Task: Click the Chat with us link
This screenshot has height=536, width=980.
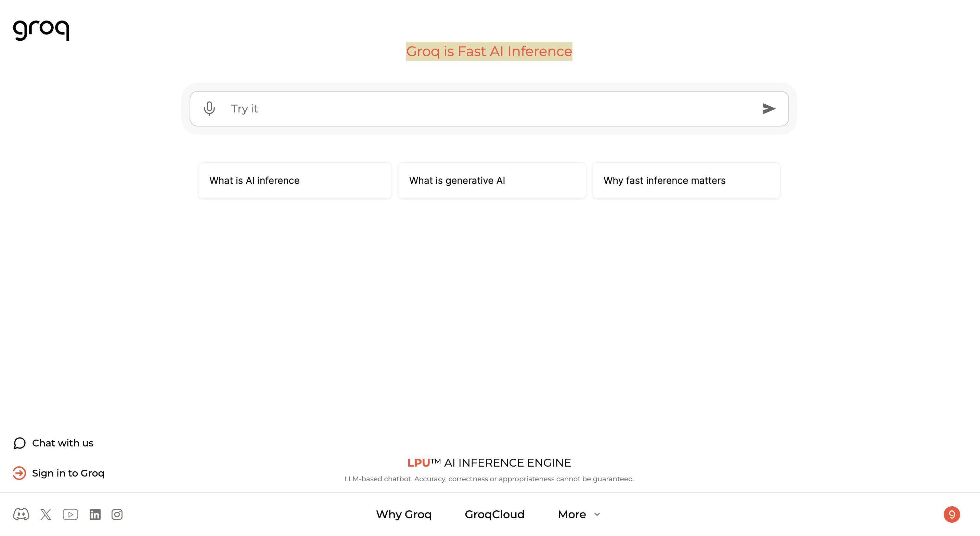Action: point(63,443)
